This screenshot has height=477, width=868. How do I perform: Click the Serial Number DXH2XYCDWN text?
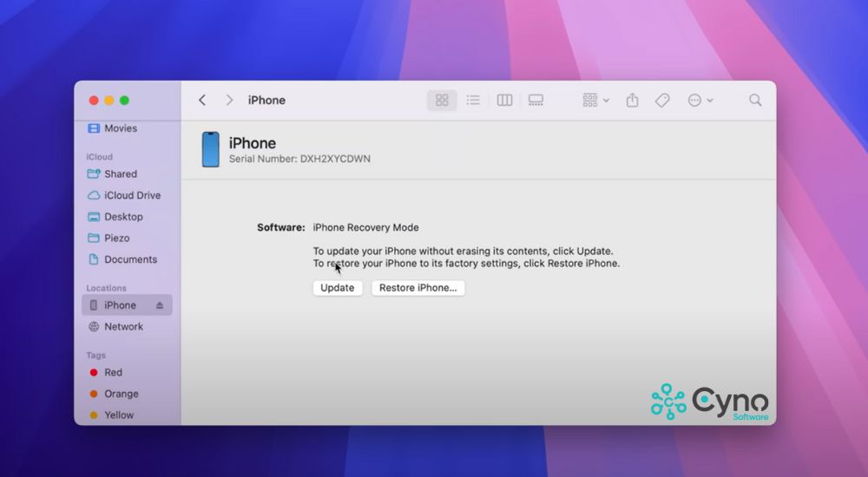299,159
